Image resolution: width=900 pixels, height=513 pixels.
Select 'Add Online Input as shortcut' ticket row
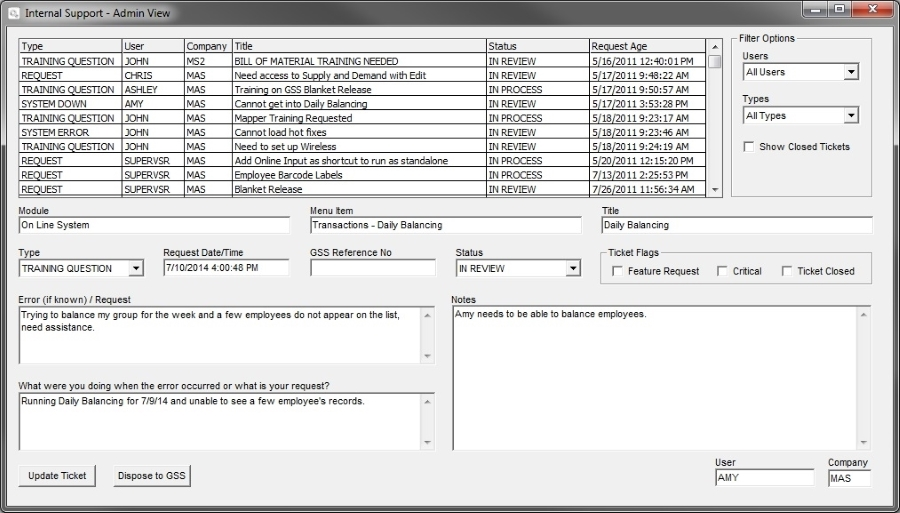362,161
